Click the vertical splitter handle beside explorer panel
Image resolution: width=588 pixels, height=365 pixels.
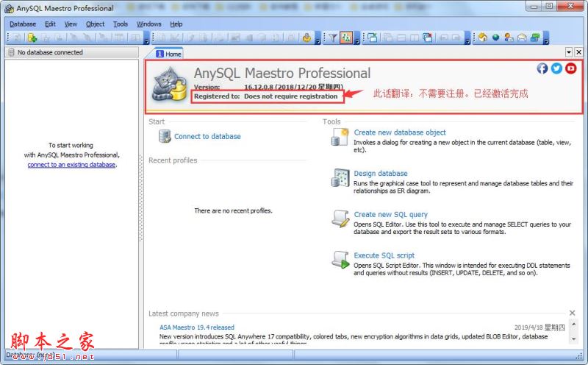pyautogui.click(x=141, y=197)
